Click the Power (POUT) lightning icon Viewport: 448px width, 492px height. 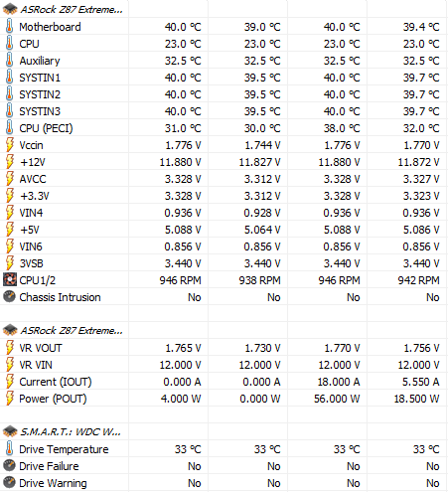[10, 399]
